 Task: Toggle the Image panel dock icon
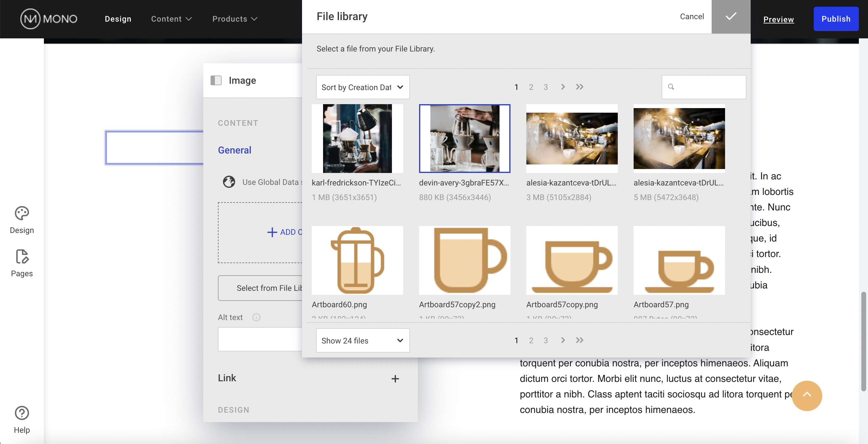pyautogui.click(x=216, y=80)
